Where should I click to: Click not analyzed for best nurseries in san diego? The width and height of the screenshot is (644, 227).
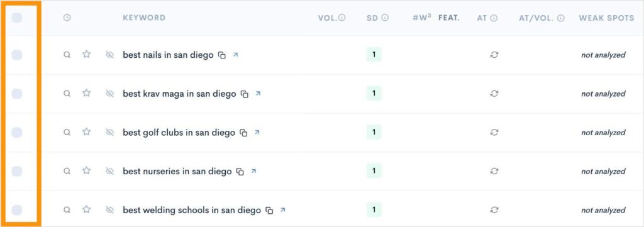[603, 172]
